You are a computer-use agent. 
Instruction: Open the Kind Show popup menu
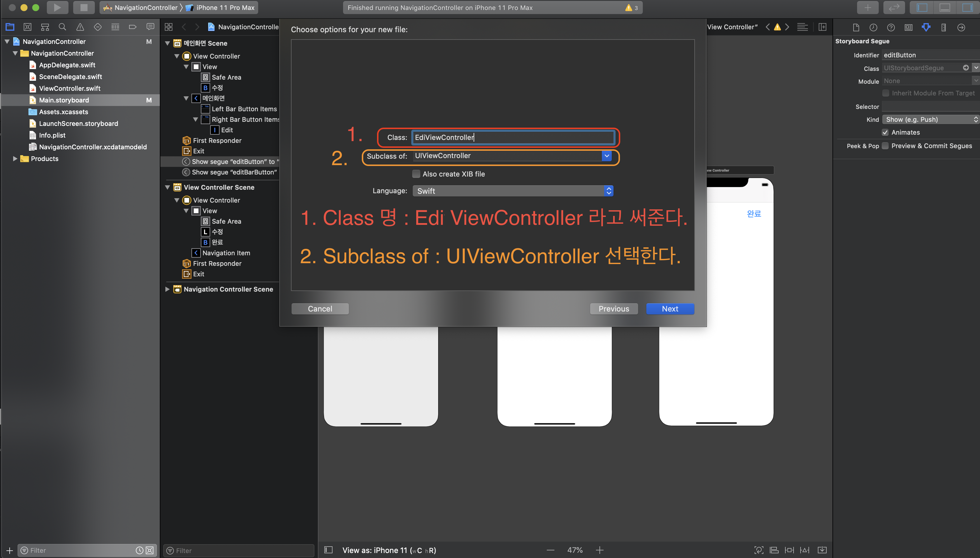[x=930, y=119]
